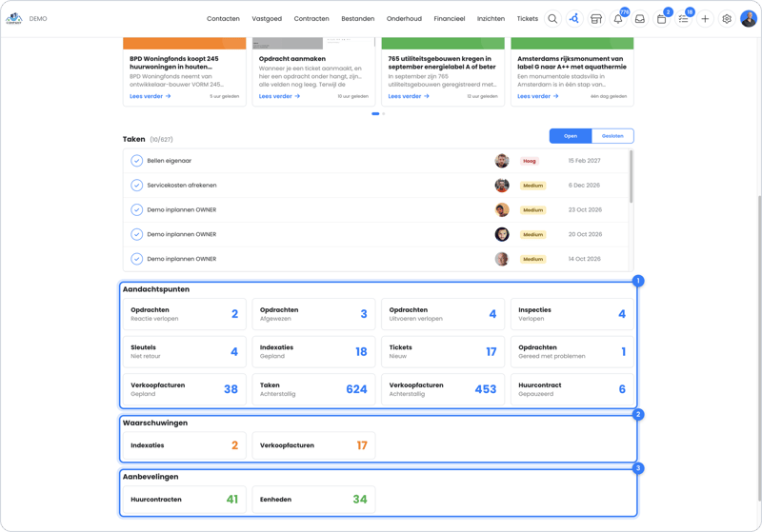Select the second carousel pagination dot
Screen dimensions: 762x532
[384, 113]
